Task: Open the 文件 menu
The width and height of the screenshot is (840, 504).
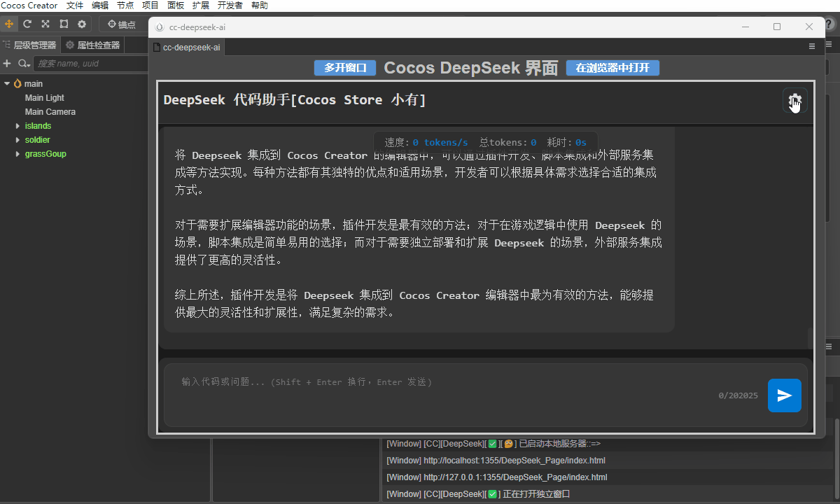Action: click(x=75, y=6)
